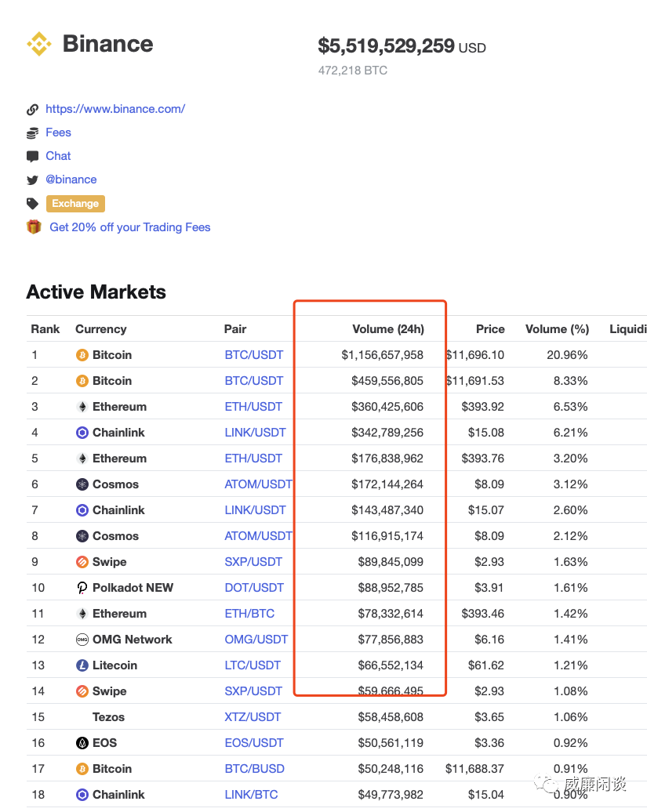This screenshot has height=812, width=647.
Task: Sort by the Volume (24h) column header
Action: (x=388, y=329)
